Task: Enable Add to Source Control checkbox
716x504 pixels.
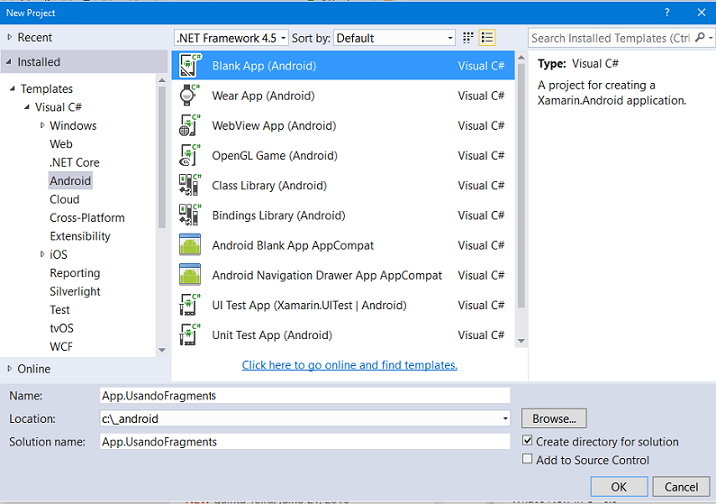Action: (527, 459)
